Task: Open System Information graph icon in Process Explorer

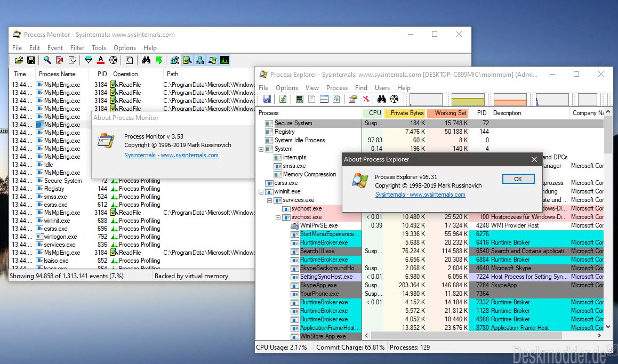Action: tap(300, 99)
